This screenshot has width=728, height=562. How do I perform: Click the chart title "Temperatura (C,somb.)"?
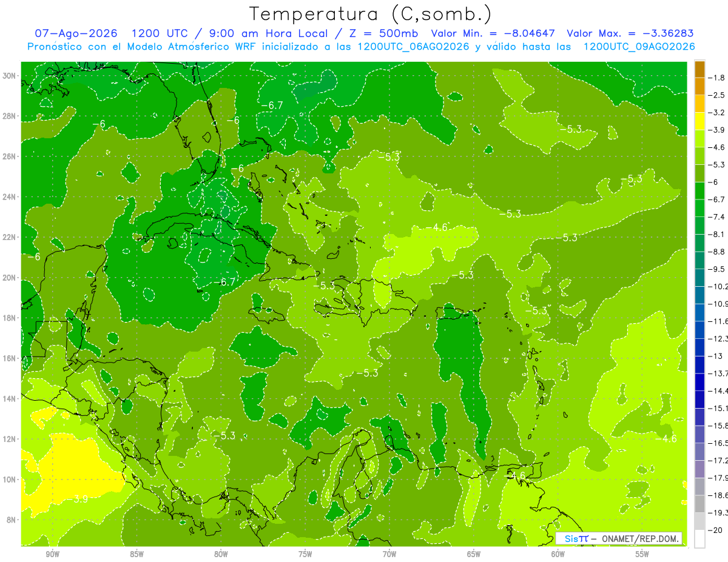point(371,14)
